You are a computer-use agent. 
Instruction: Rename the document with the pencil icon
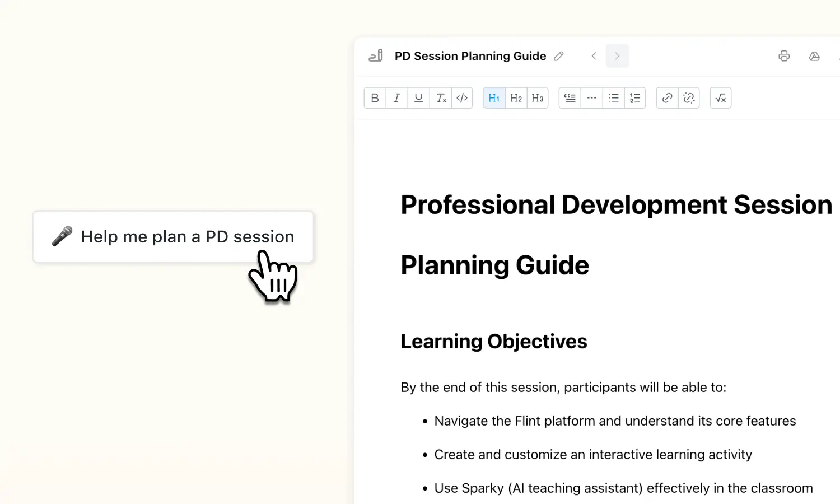559,56
